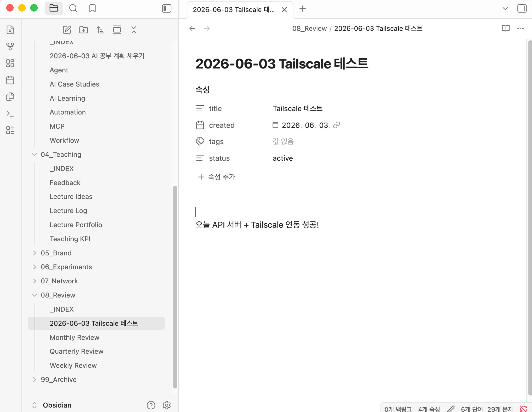
Task: Open new tab plus button
Action: click(x=303, y=9)
